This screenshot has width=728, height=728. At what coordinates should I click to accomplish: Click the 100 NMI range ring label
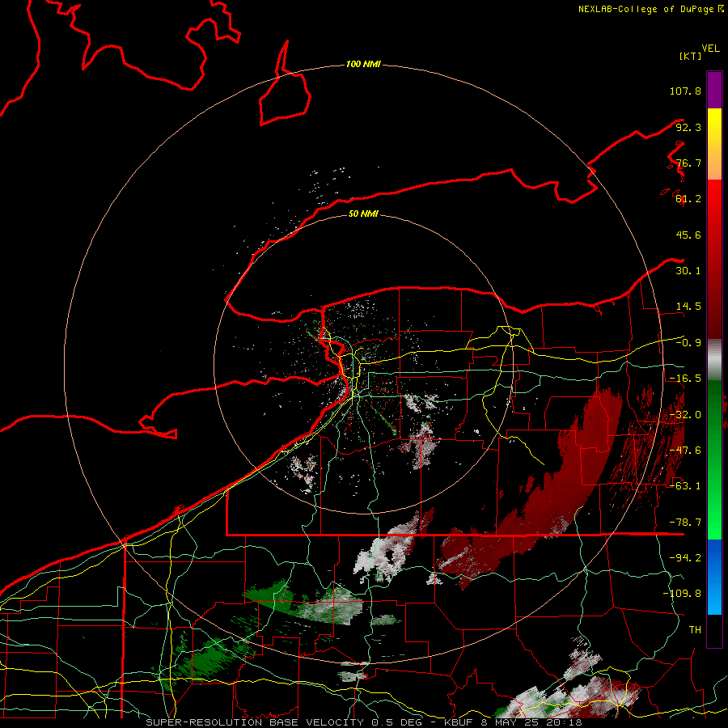click(x=363, y=64)
